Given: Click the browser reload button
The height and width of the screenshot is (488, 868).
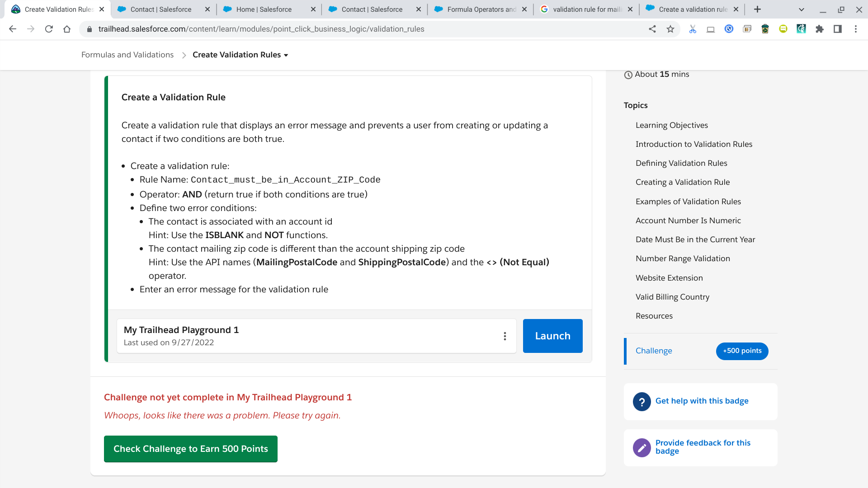Looking at the screenshot, I should point(49,29).
